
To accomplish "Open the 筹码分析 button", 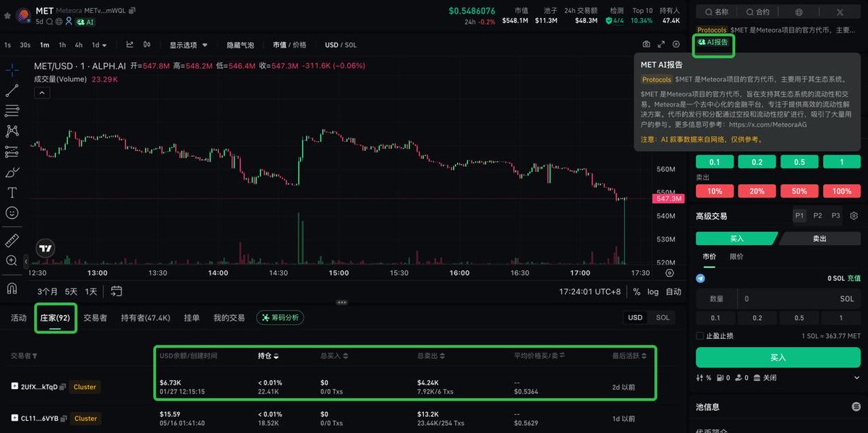I will (x=280, y=317).
